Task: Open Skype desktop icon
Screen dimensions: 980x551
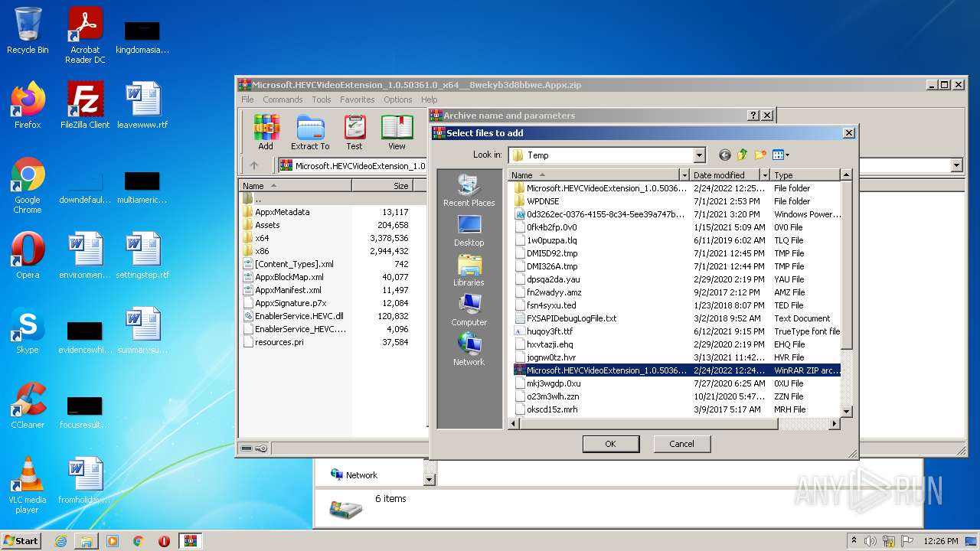Action: [28, 331]
